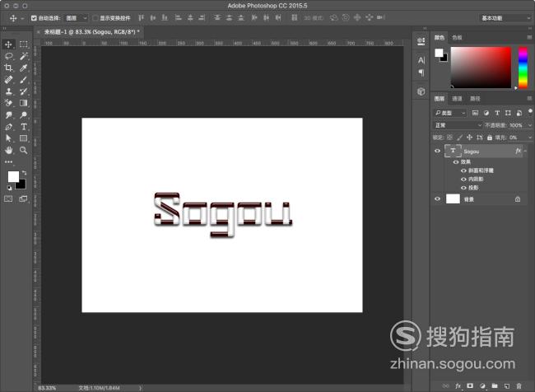Select the Pen tool
The image size is (535, 392).
[8, 127]
